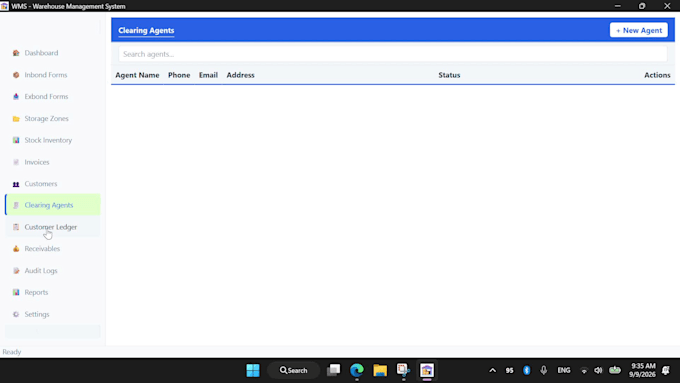Go to Inbond Forms
The image size is (680, 383).
[52, 75]
